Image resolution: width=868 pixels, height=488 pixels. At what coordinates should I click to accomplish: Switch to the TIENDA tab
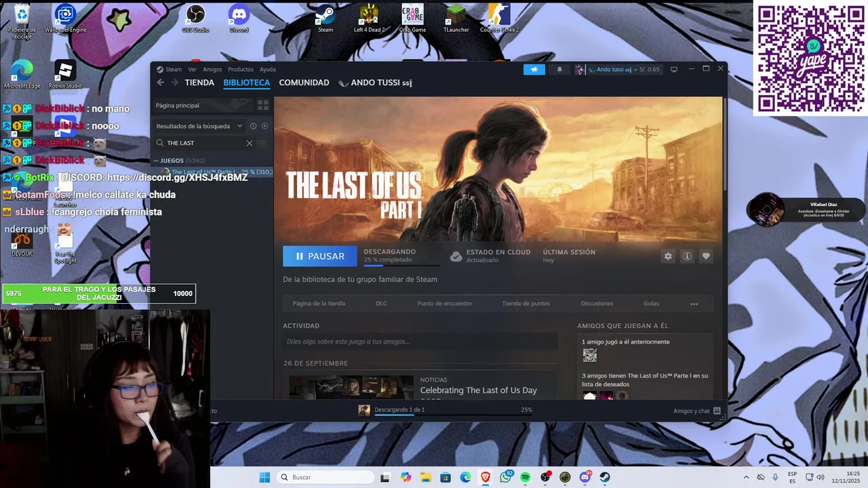pyautogui.click(x=199, y=83)
